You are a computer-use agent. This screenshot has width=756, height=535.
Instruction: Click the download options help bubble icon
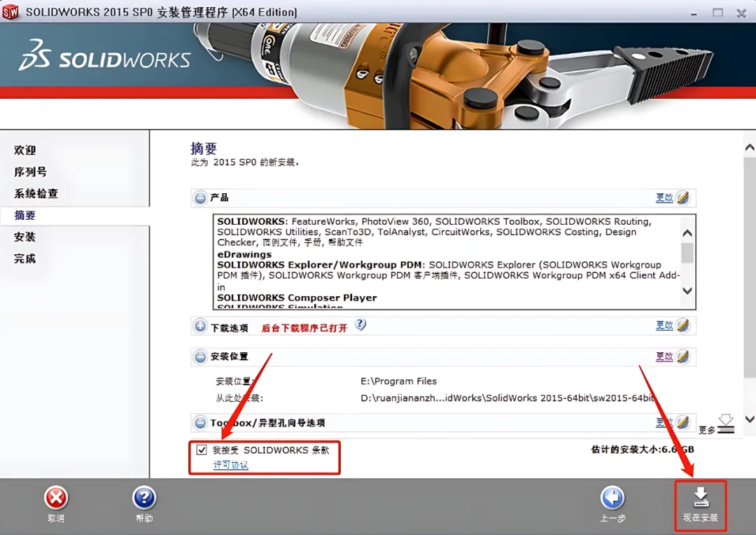click(x=360, y=325)
